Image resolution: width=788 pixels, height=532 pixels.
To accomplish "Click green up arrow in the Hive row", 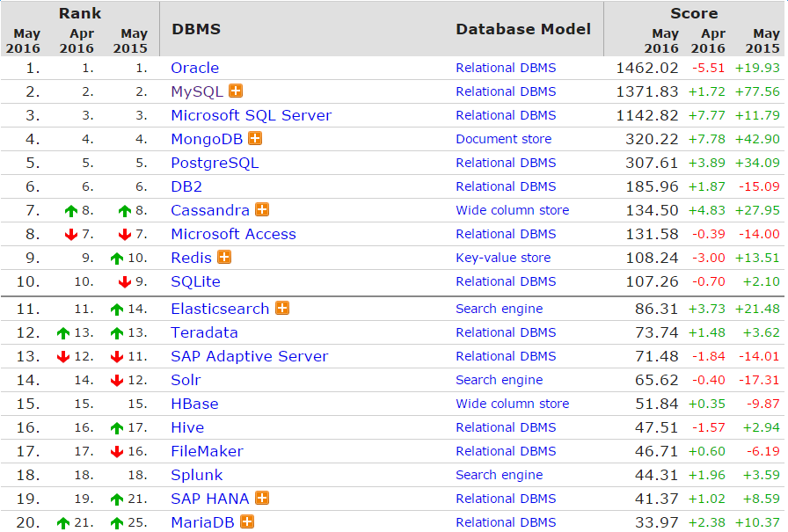I will [x=117, y=428].
